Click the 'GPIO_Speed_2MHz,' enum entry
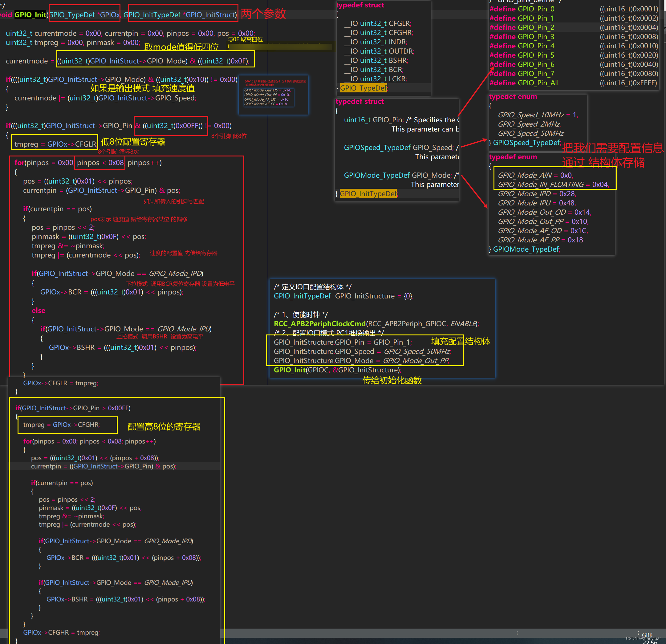 [x=529, y=124]
